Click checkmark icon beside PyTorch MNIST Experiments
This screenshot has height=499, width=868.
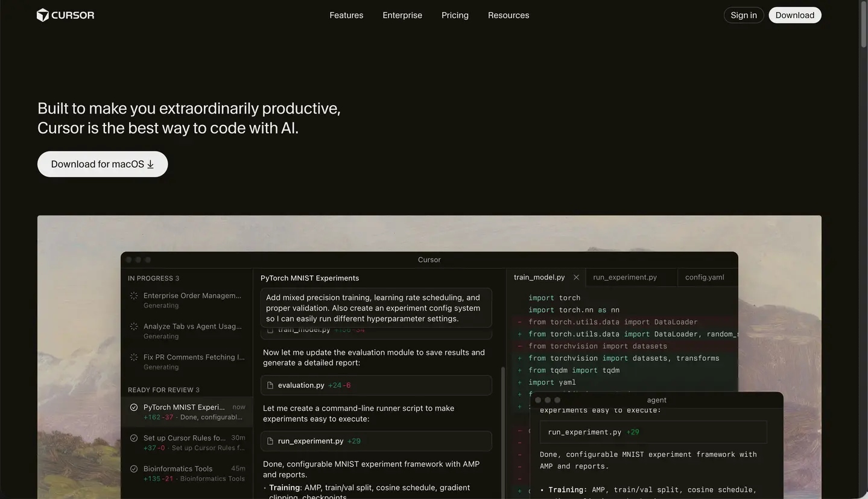134,407
